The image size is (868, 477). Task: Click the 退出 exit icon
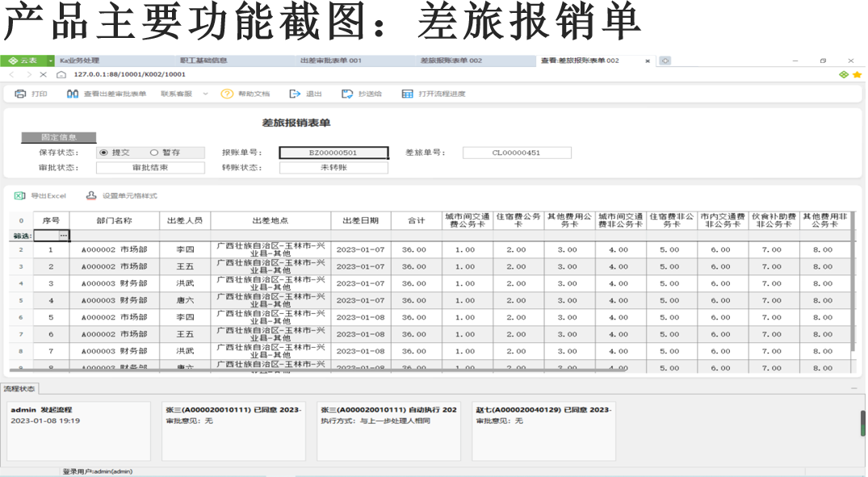295,94
